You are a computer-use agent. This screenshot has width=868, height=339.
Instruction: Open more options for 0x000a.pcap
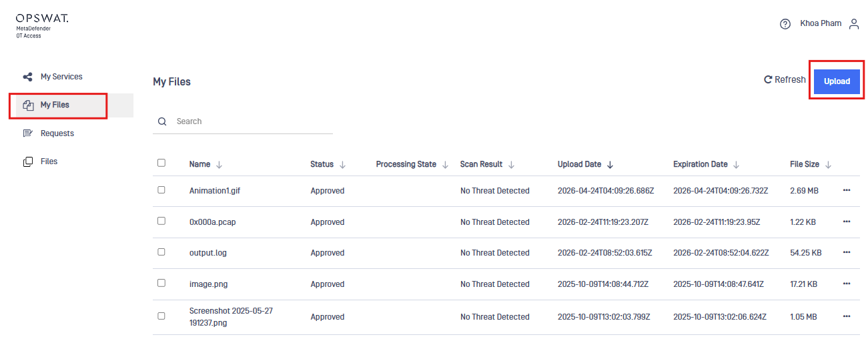[847, 222]
